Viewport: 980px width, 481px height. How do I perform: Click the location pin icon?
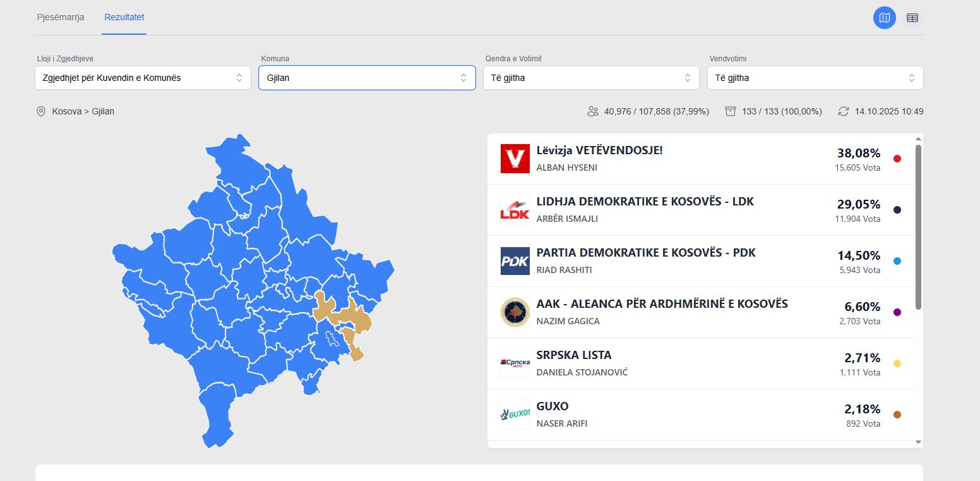[x=41, y=111]
